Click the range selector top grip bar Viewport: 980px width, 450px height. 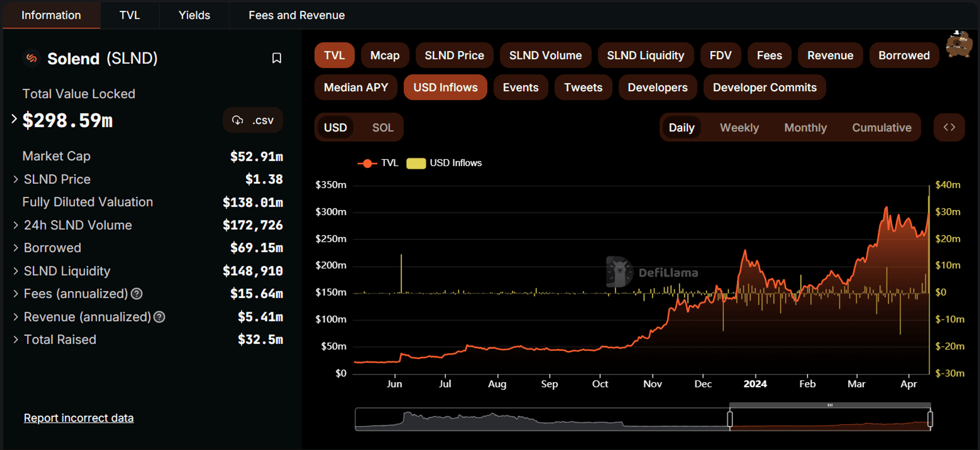pos(830,405)
